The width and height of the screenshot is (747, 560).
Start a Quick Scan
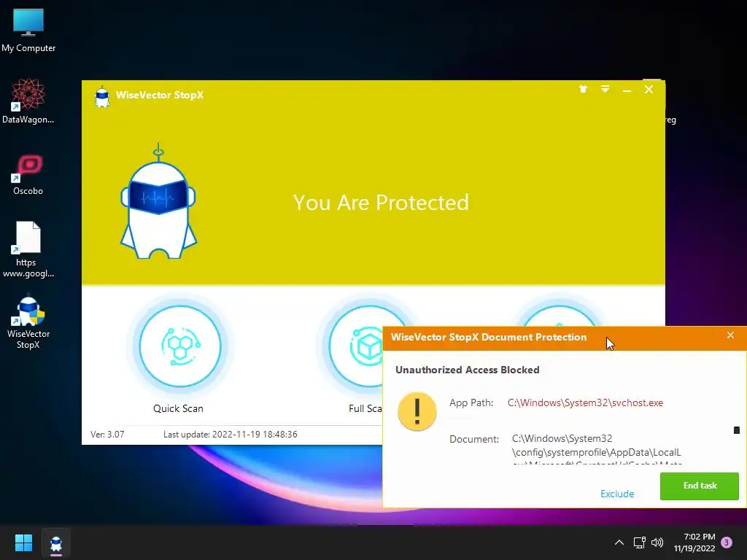[x=179, y=346]
